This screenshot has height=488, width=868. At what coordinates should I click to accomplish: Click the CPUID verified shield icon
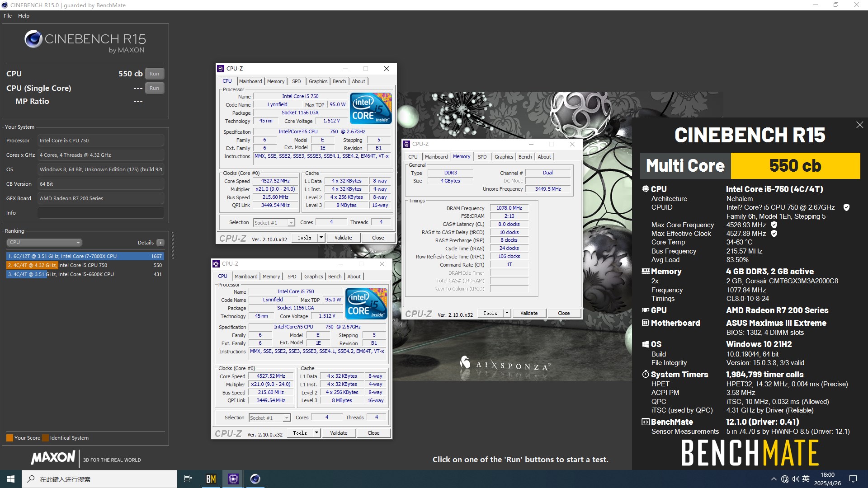pos(846,207)
